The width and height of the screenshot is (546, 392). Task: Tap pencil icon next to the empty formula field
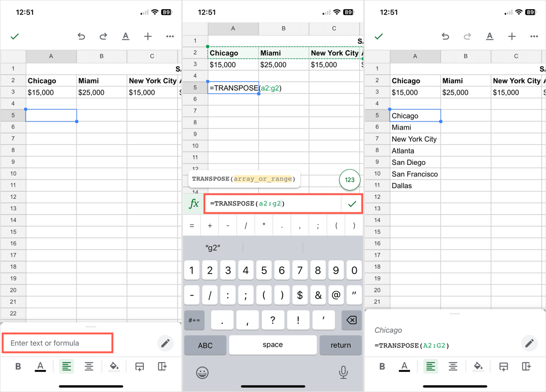point(165,343)
